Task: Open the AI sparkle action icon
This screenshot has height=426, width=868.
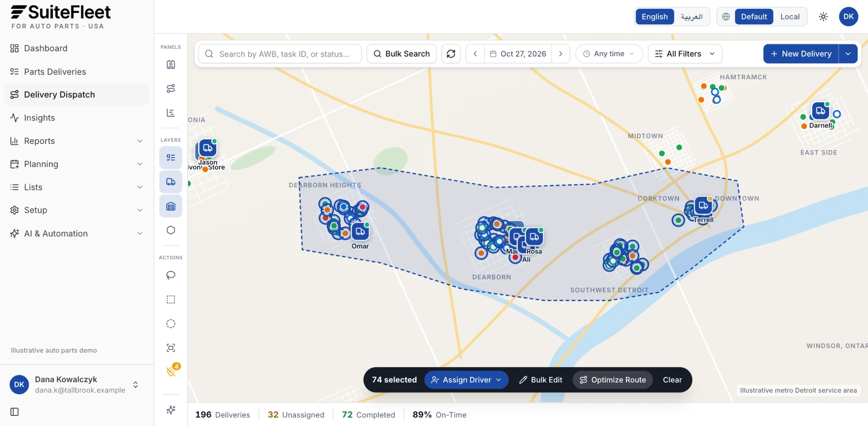Action: [171, 410]
